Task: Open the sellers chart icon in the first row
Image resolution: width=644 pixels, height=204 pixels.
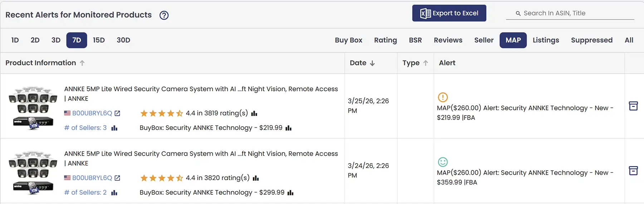Action: (114, 128)
